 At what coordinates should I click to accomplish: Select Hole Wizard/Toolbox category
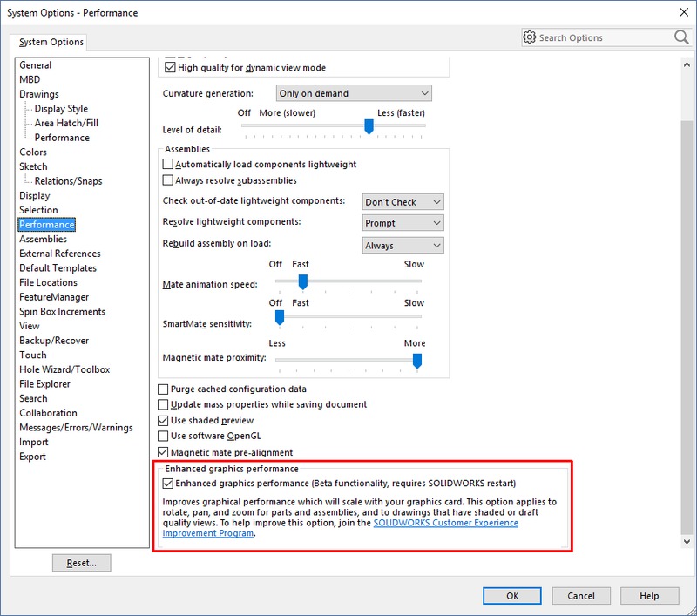pyautogui.click(x=64, y=370)
